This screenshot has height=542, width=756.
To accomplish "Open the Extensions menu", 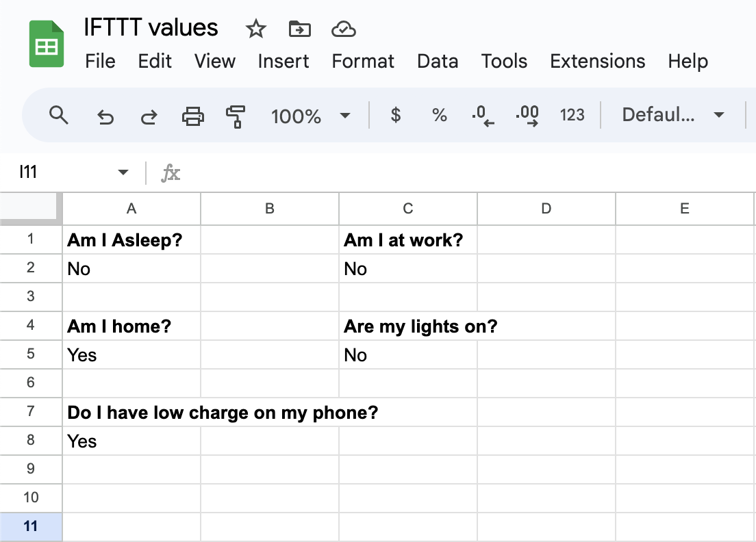I will (x=597, y=61).
